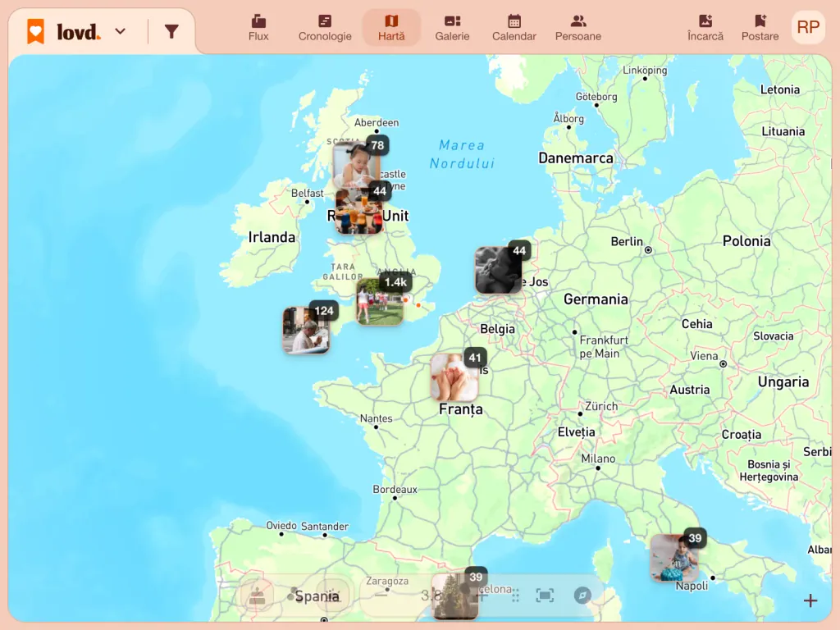The height and width of the screenshot is (630, 840).
Task: Click the Franța country label
Action: pyautogui.click(x=461, y=410)
